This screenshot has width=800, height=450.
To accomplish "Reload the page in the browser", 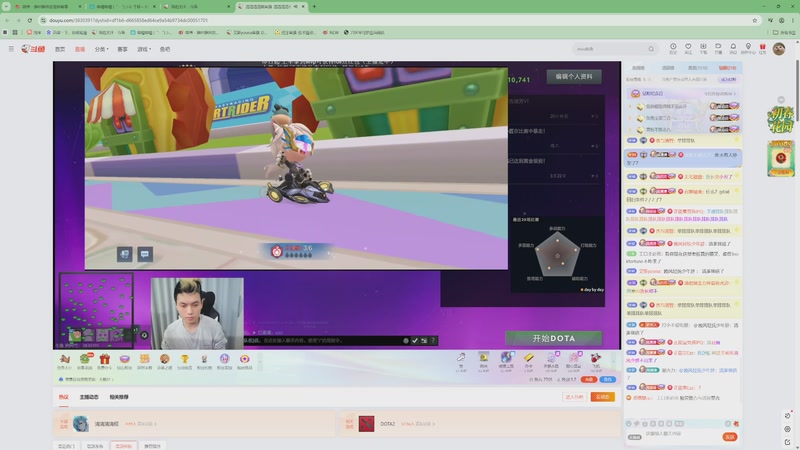I will pos(30,20).
